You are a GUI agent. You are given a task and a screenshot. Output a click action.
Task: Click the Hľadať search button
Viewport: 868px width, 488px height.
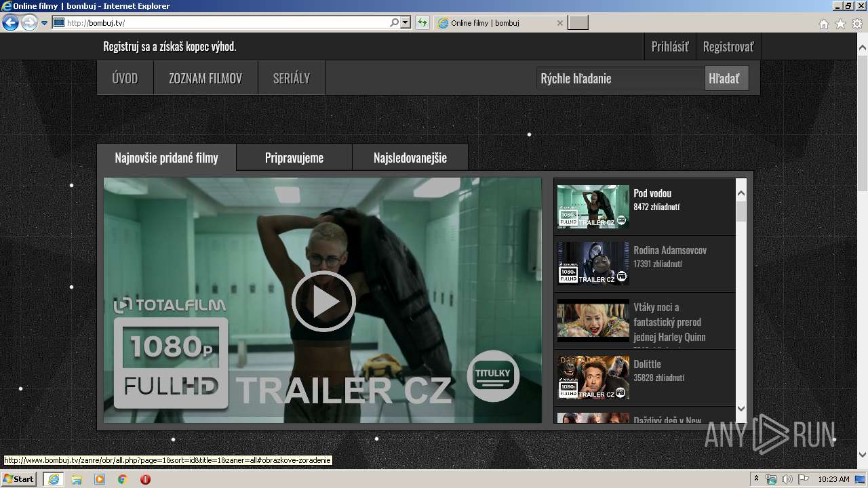point(726,78)
